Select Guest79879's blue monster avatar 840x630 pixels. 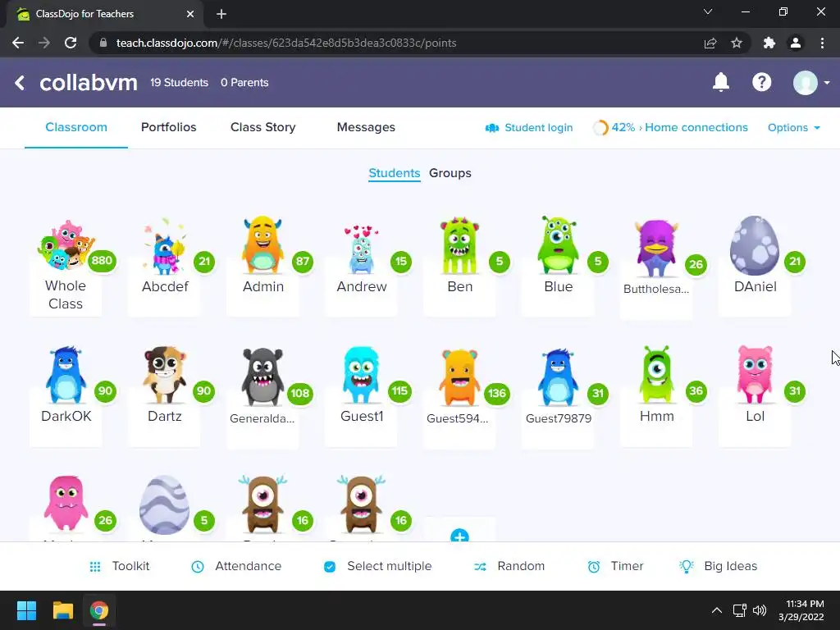558,377
